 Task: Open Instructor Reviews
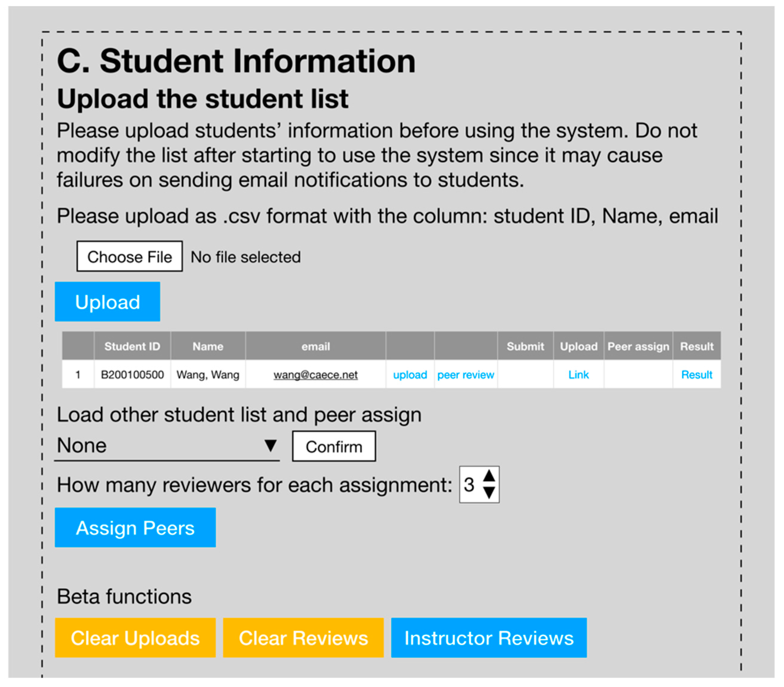[x=489, y=638]
